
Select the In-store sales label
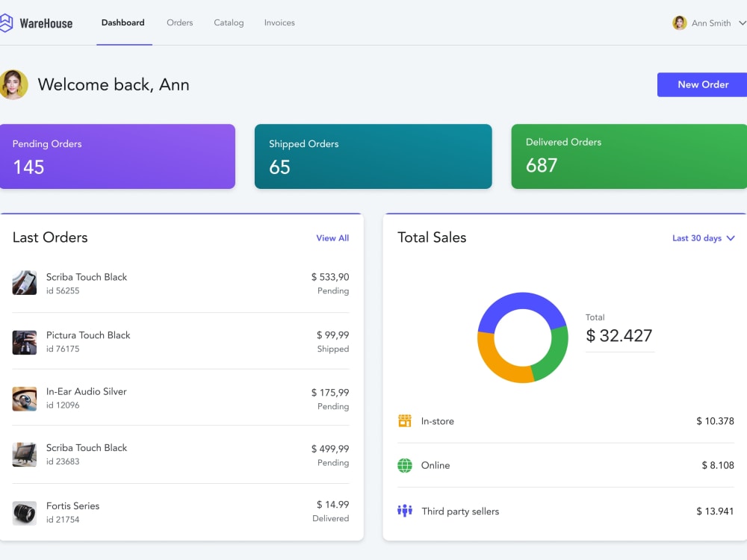click(x=437, y=421)
